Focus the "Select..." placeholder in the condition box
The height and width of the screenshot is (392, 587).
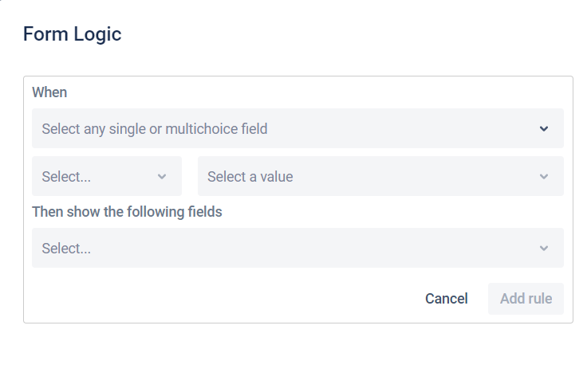click(66, 177)
